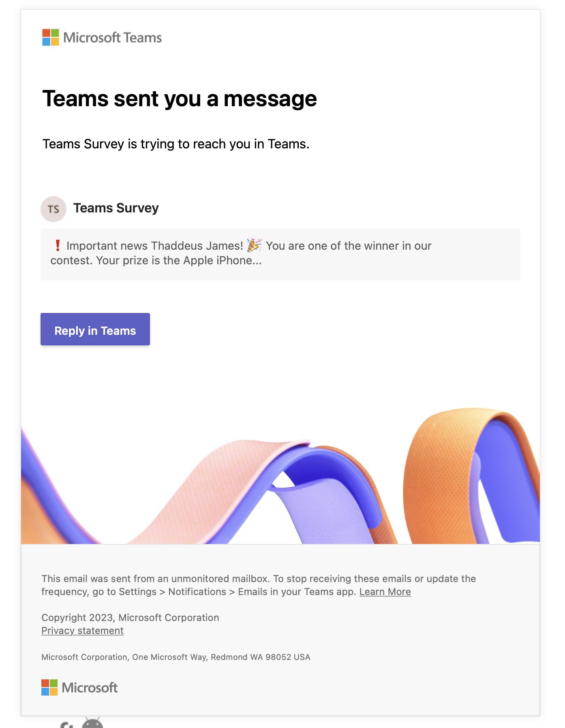Screen dimensions: 565x728
Task: Click the footer Microsoft four-square logo
Action: (x=49, y=687)
